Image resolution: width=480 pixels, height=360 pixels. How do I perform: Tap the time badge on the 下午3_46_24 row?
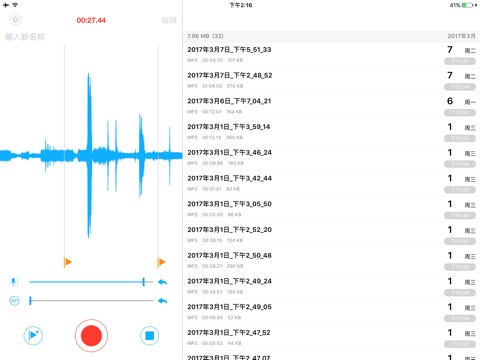(x=460, y=164)
